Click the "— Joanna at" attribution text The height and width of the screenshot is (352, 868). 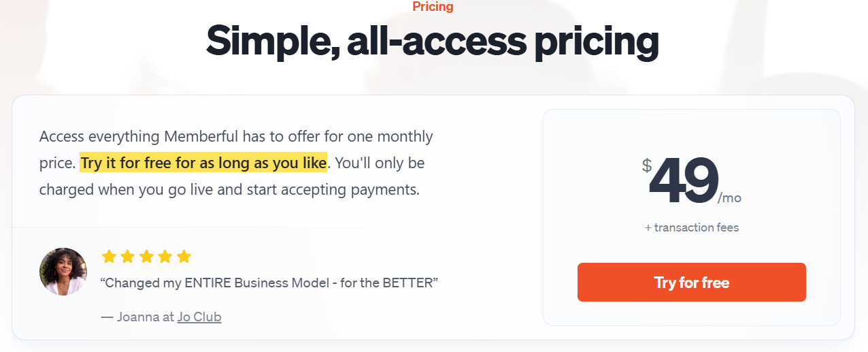(x=137, y=317)
